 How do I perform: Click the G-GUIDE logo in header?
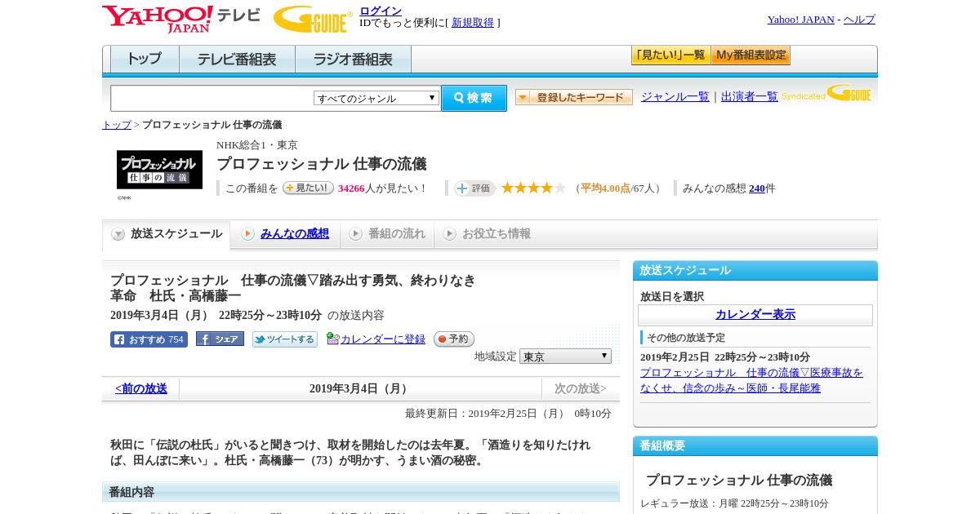[x=313, y=19]
